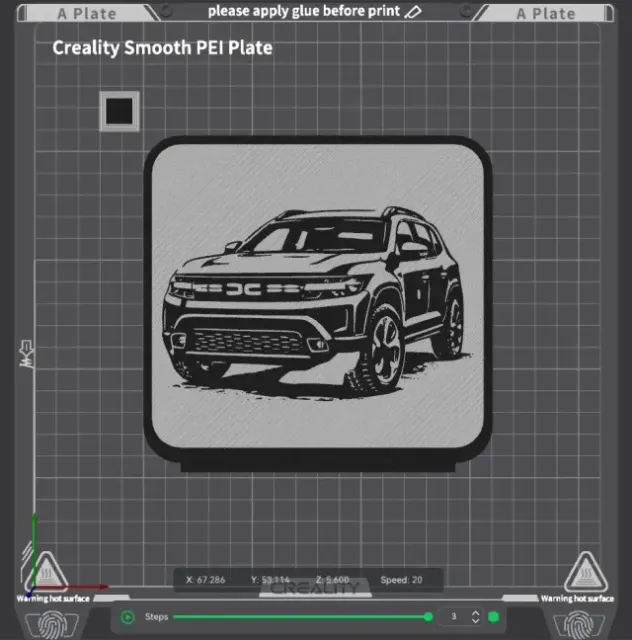Screen dimensions: 632x640
Task: Click the 'X: 67.286' coordinate readout
Action: click(205, 580)
